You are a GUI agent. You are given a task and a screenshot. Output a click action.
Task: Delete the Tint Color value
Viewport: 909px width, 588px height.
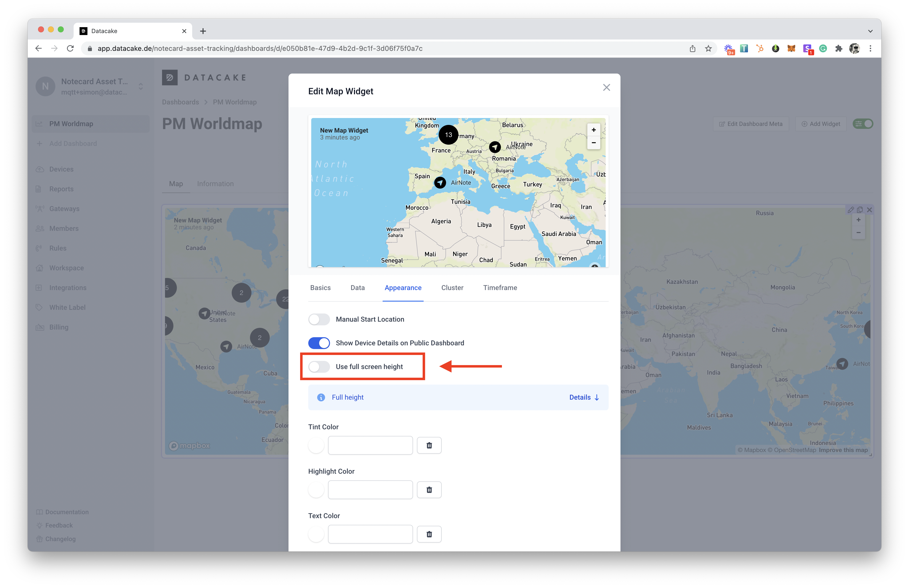coord(429,445)
